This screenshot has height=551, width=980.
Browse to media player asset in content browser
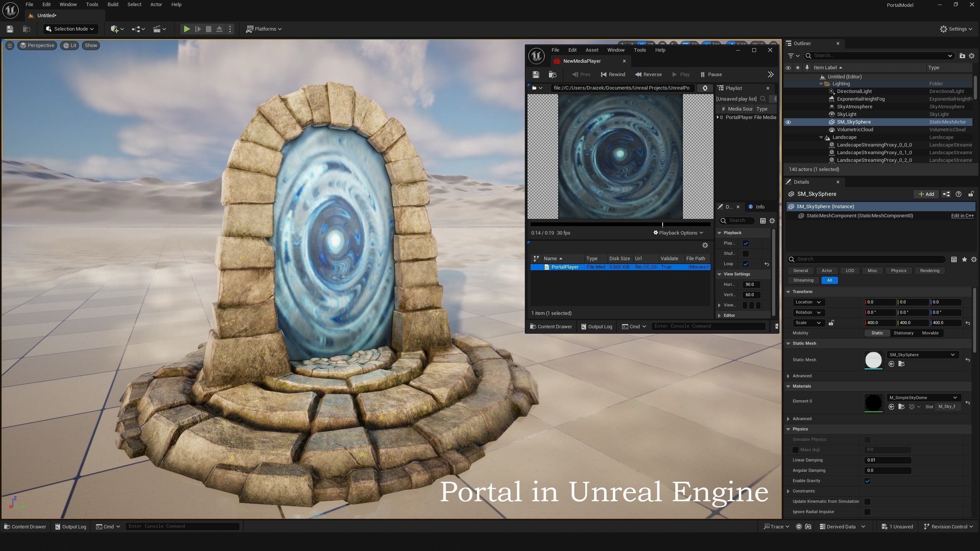tap(552, 75)
